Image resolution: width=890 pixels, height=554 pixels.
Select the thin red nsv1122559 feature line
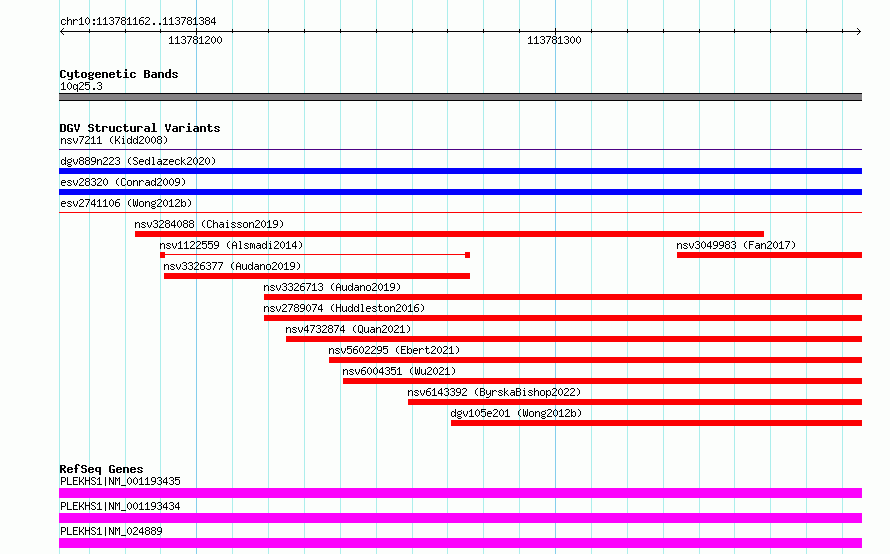coord(315,255)
